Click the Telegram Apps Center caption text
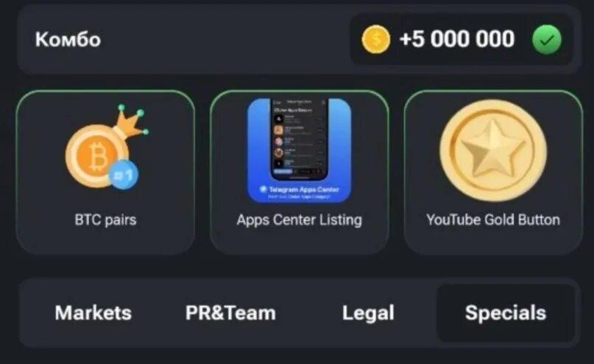594x364 pixels. pos(303,189)
